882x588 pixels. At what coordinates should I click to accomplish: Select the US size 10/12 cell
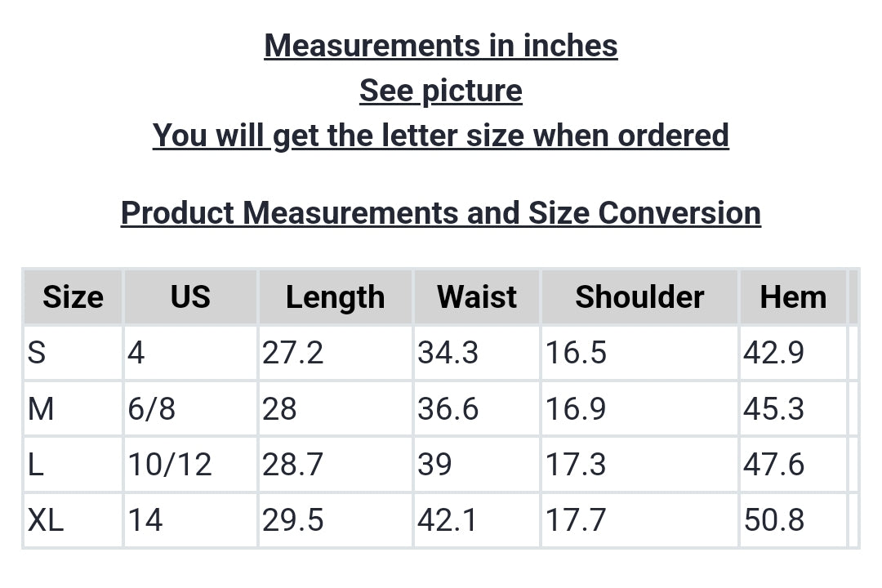[170, 464]
